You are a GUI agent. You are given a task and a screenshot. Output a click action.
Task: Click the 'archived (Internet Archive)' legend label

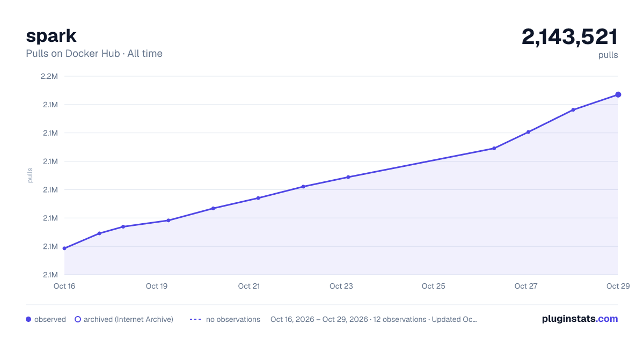click(128, 319)
